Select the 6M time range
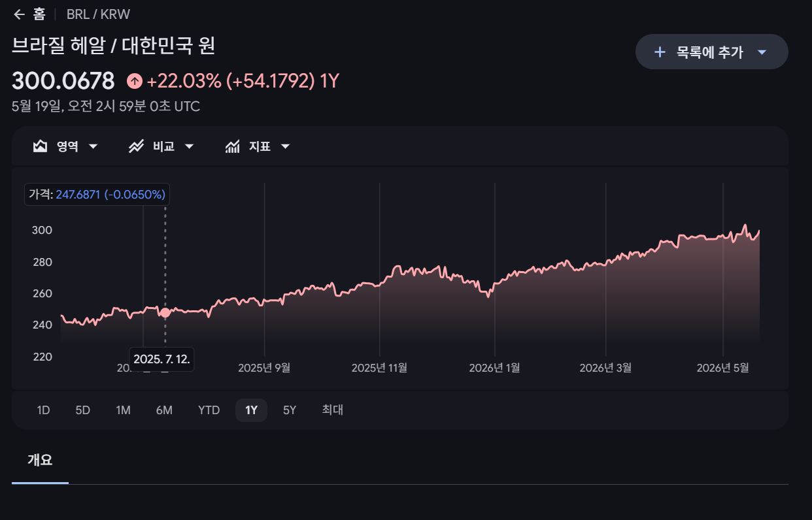The image size is (812, 520). tap(164, 410)
